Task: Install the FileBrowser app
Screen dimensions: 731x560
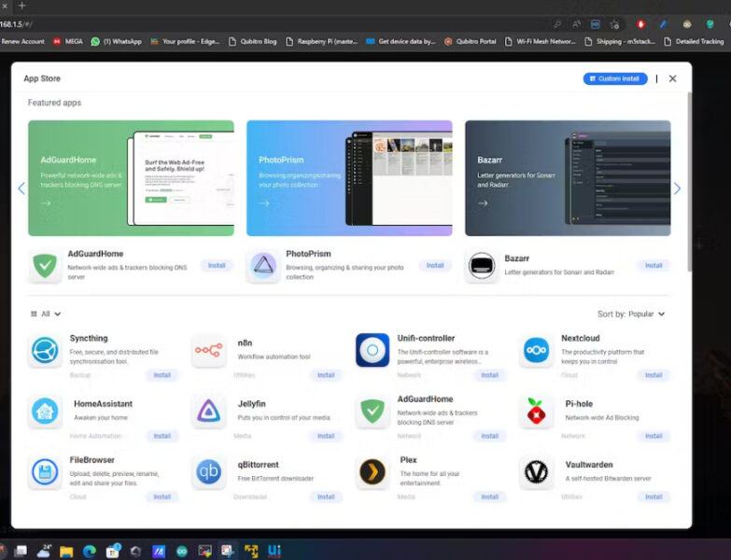Action: click(x=162, y=497)
